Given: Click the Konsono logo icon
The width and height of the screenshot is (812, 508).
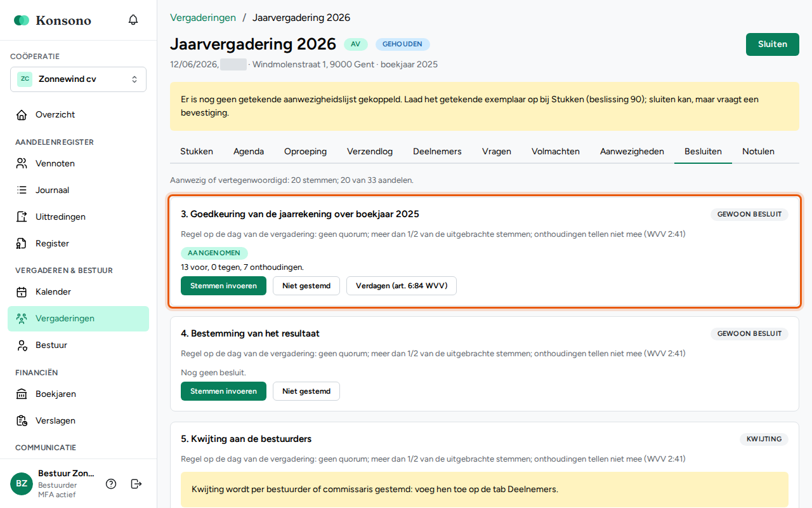Looking at the screenshot, I should point(22,20).
